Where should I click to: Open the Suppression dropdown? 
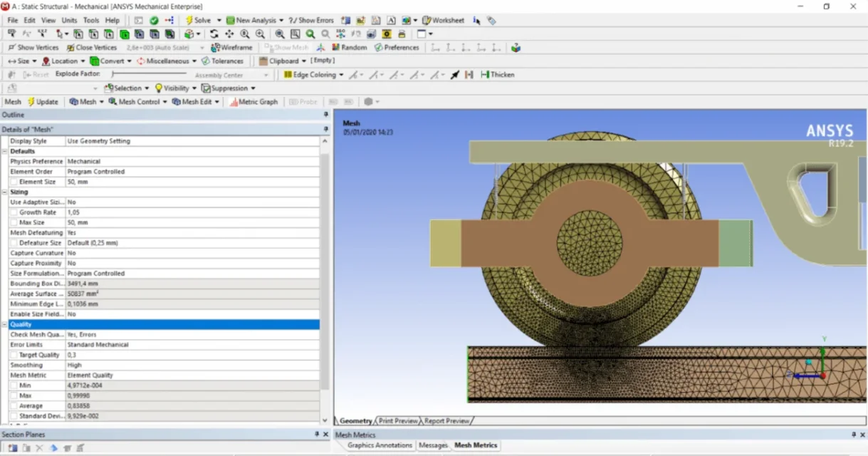[x=228, y=88]
